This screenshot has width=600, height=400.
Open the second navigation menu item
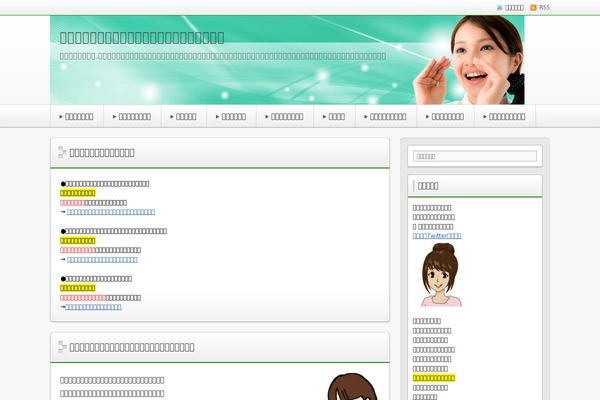(132, 116)
